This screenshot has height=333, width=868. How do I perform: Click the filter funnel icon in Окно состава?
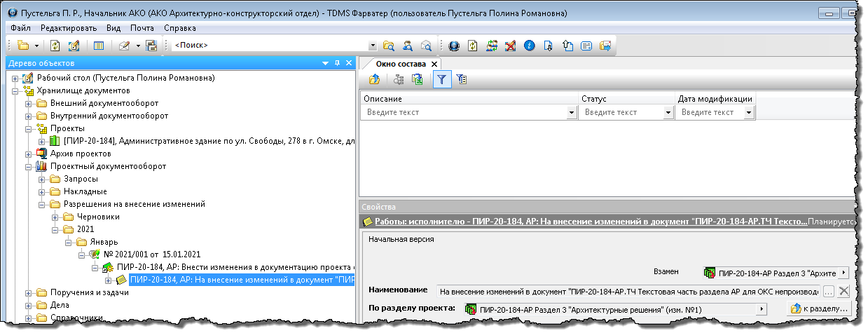(x=442, y=80)
